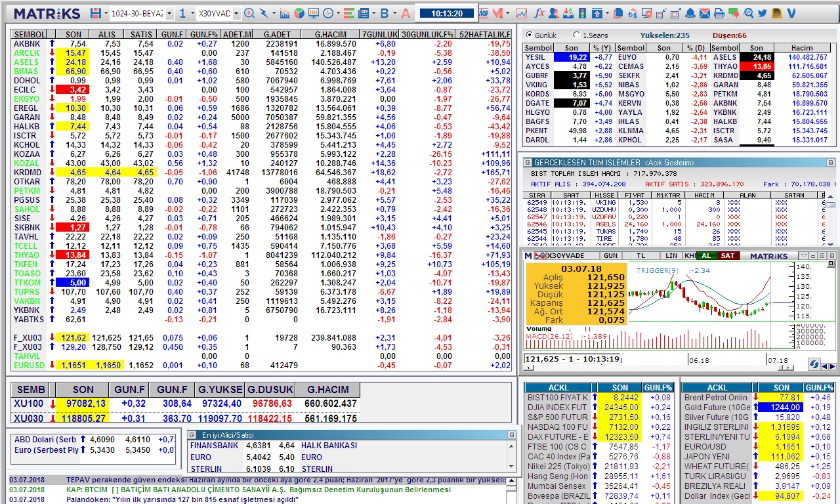The image size is (840, 504).
Task: Click the red letter A icon
Action: (x=406, y=13)
